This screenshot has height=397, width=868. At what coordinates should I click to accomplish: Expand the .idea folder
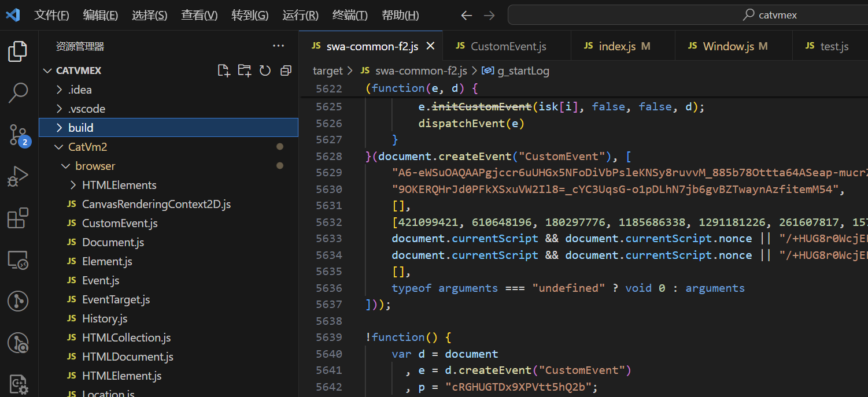168,90
